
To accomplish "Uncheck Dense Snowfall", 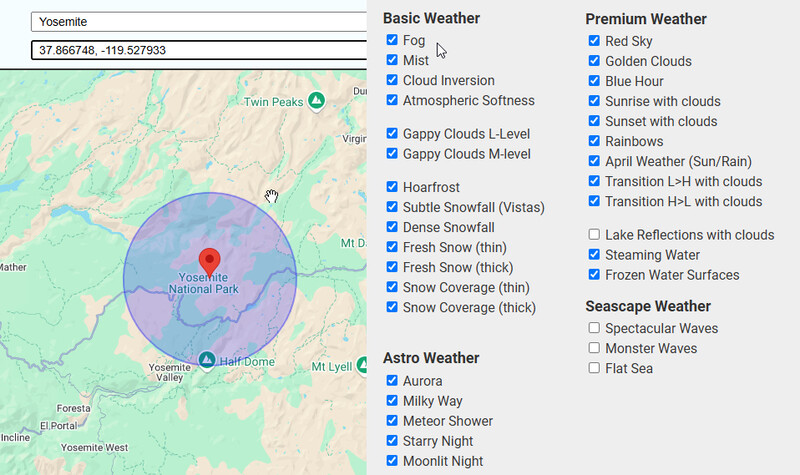I will 392,227.
